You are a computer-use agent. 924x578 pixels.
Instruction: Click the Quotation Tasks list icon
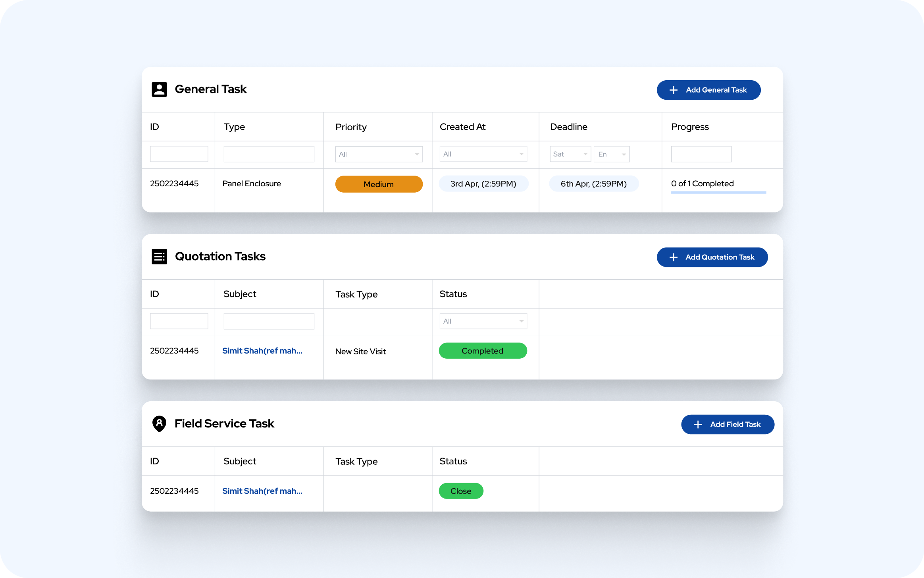(x=159, y=257)
